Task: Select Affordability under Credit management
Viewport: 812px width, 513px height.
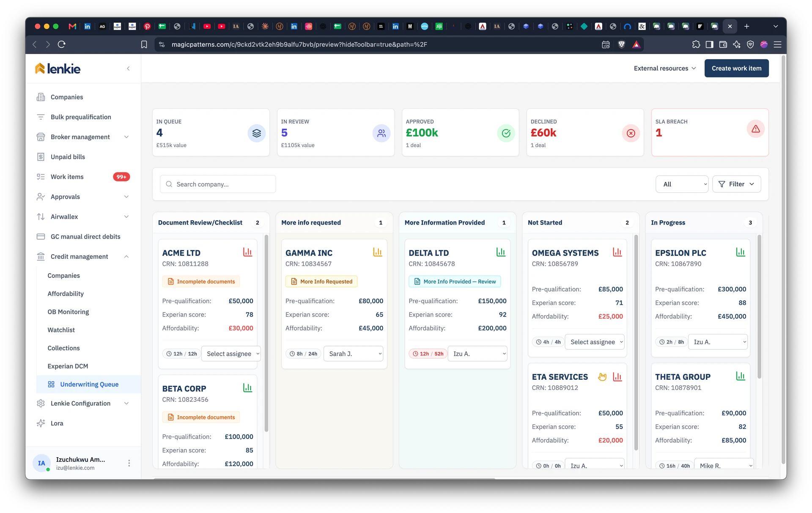Action: click(x=66, y=294)
